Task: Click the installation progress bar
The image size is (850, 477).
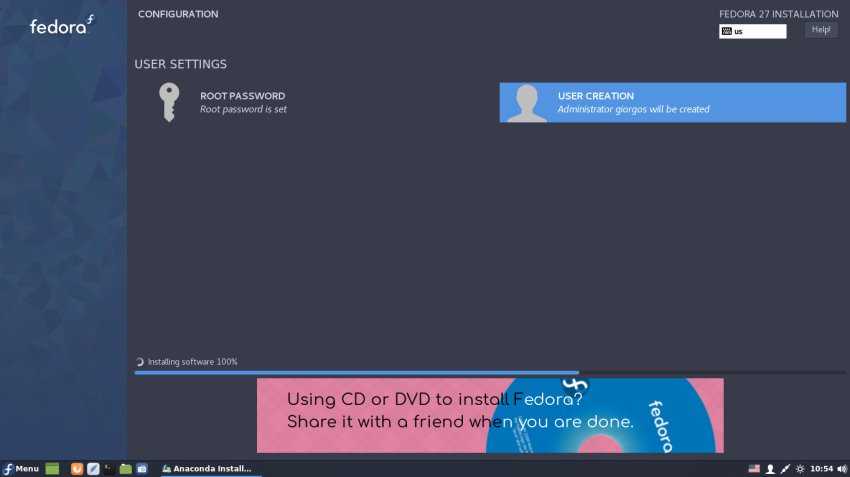Action: [490, 372]
